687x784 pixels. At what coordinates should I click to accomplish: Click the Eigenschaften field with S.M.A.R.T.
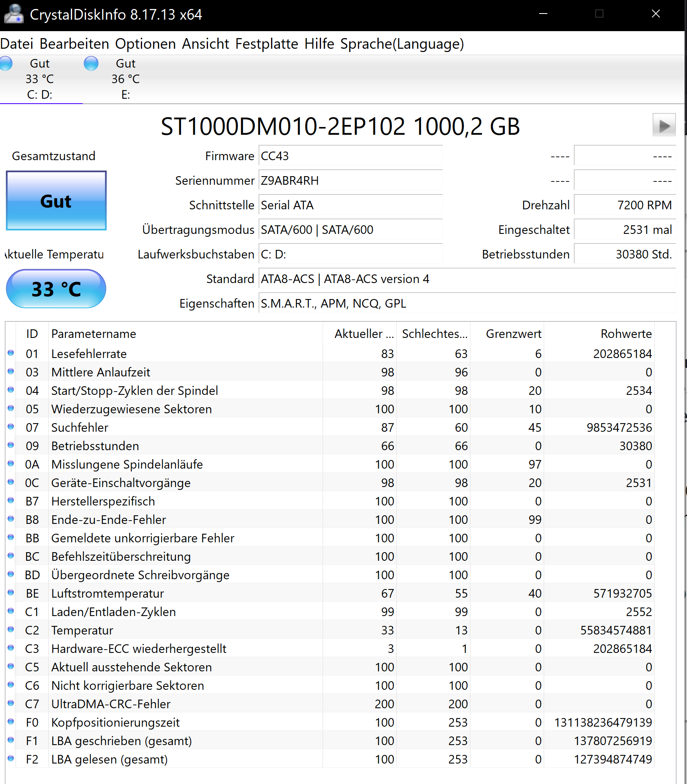(x=467, y=303)
